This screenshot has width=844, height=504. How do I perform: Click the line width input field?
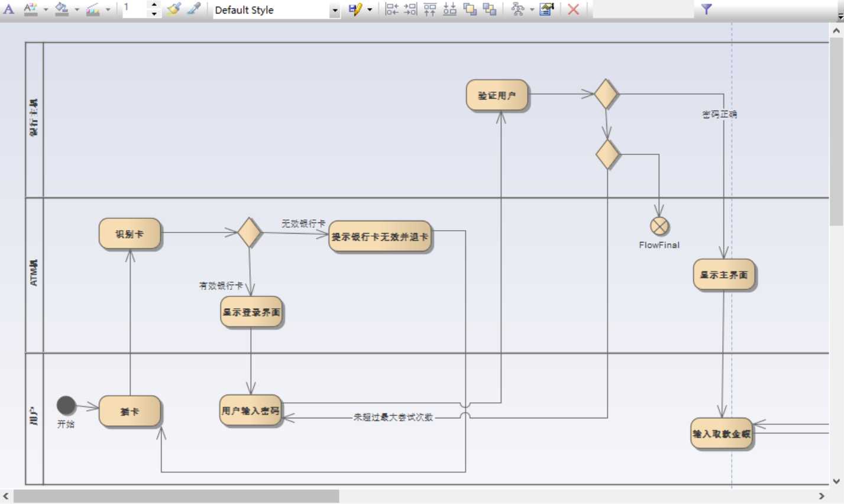(135, 9)
